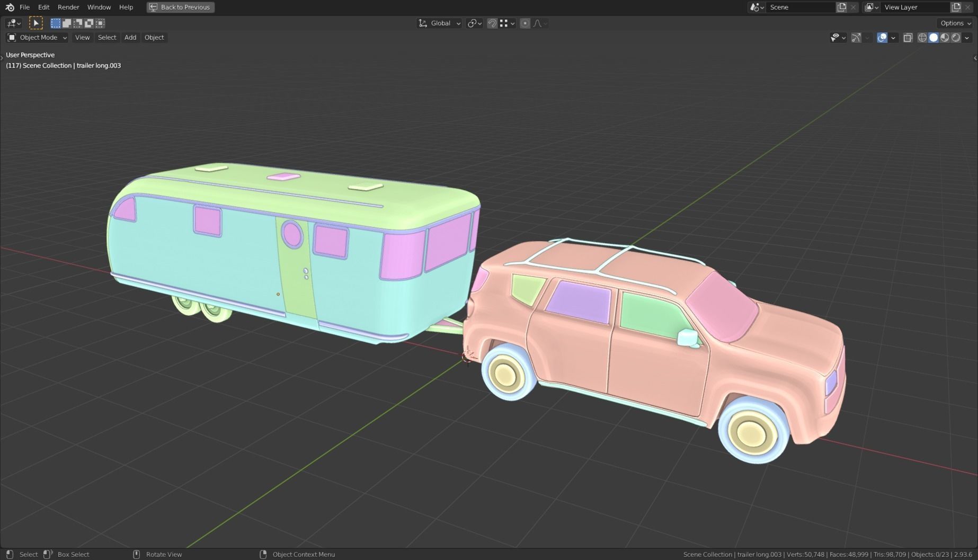Open the snapping options dropdown

point(508,23)
